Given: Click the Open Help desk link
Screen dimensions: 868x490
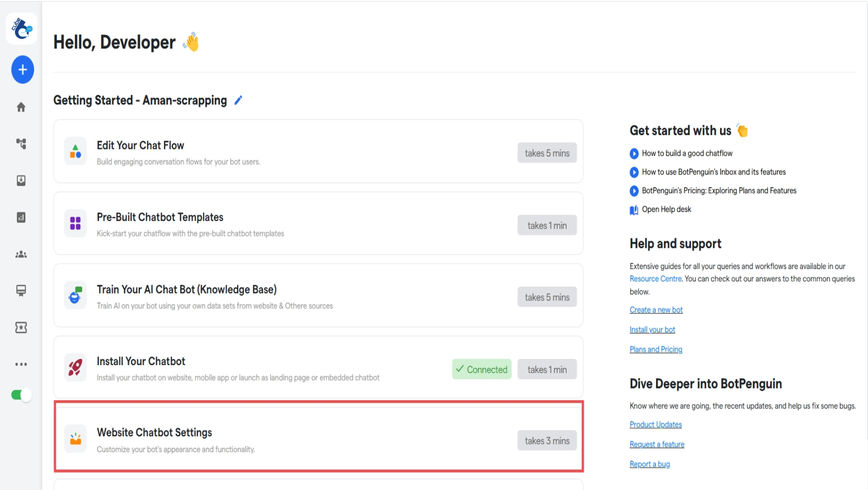Looking at the screenshot, I should (x=667, y=209).
